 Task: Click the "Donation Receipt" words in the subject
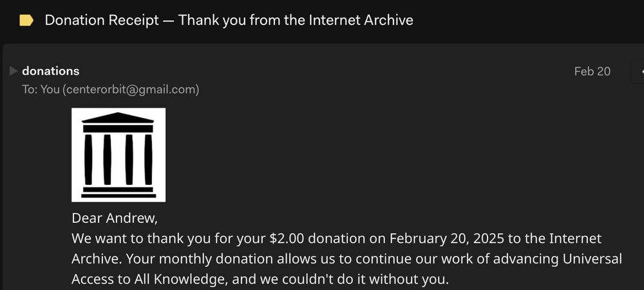(102, 20)
